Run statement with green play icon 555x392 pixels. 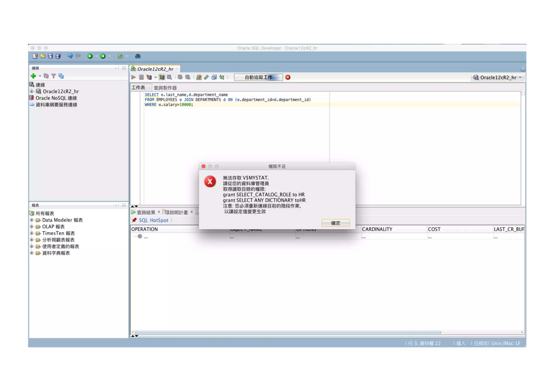(x=134, y=77)
